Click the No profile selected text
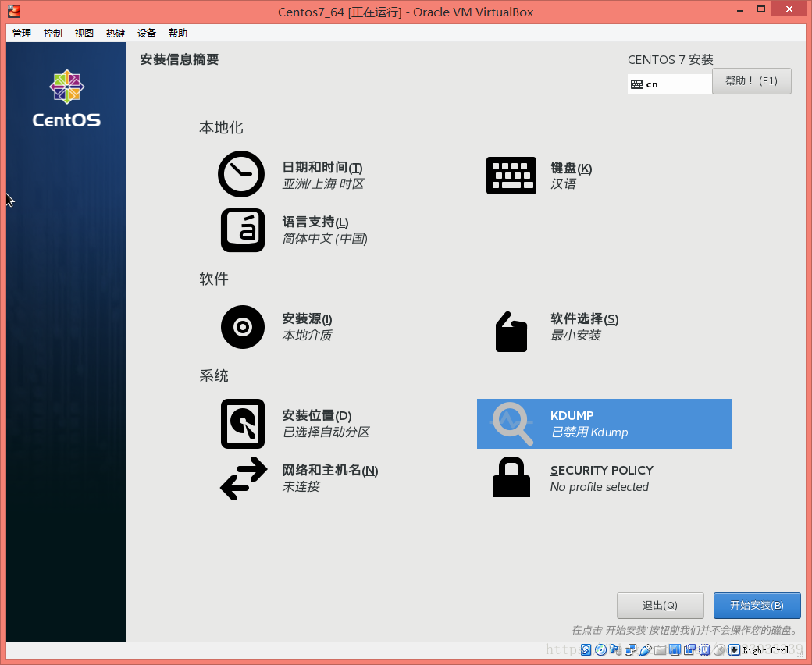This screenshot has width=812, height=665. [599, 487]
